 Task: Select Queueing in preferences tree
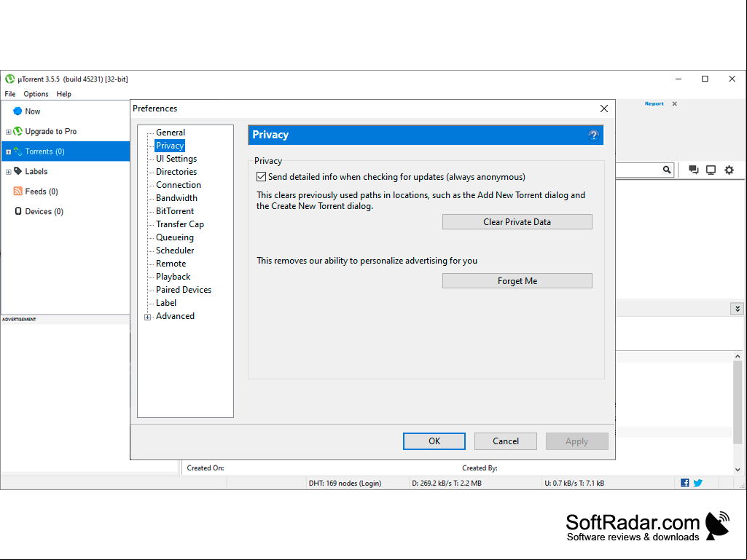pyautogui.click(x=175, y=237)
